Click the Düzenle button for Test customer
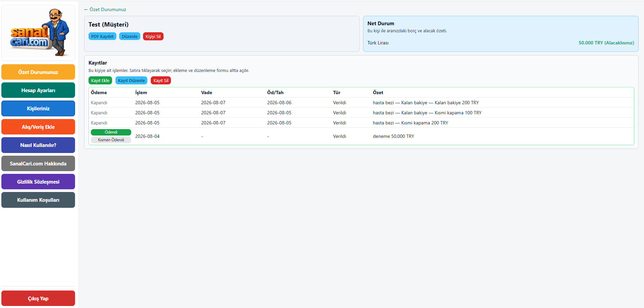 pyautogui.click(x=130, y=36)
